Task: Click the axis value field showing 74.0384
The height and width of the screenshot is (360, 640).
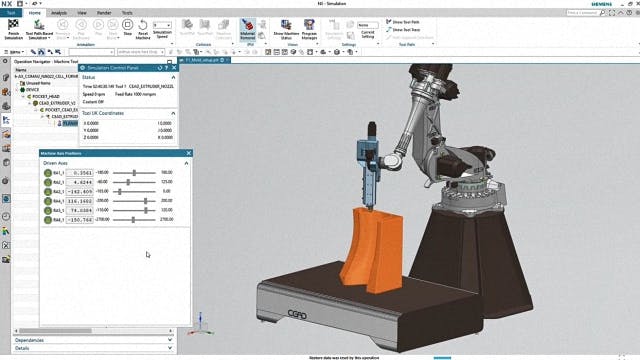Action: point(80,210)
